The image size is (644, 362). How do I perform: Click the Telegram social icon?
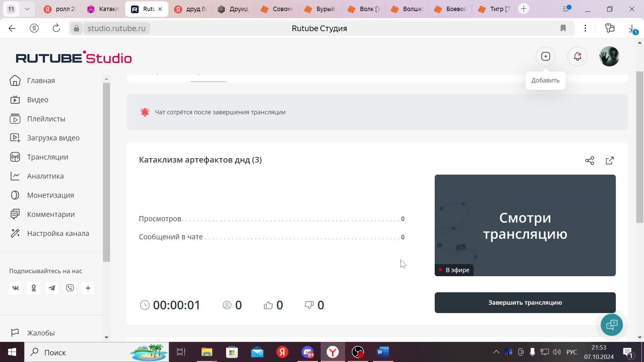point(52,288)
